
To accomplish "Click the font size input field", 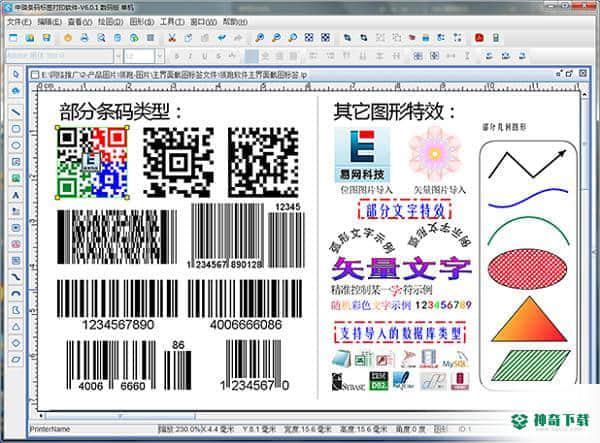I will pyautogui.click(x=139, y=56).
